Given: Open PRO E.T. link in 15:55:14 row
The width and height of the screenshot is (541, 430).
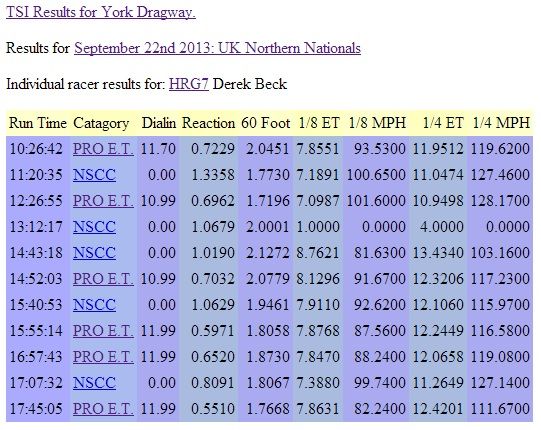Looking at the screenshot, I should [x=103, y=331].
